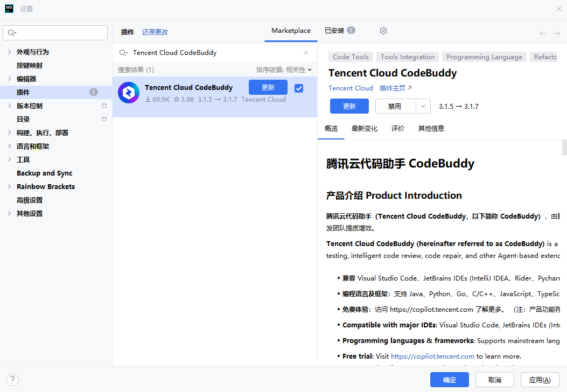Click the Programming Language tag
This screenshot has height=392, width=567.
[x=484, y=57]
